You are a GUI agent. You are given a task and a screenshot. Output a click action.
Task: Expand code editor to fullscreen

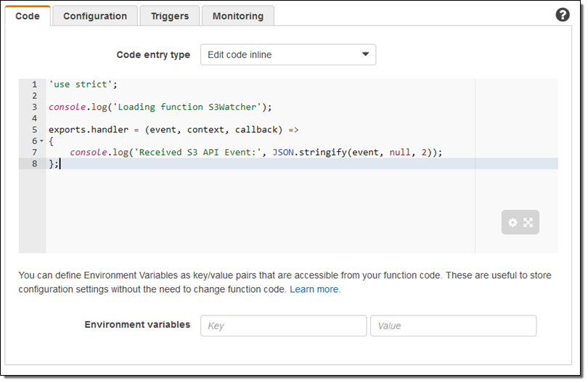tap(528, 222)
